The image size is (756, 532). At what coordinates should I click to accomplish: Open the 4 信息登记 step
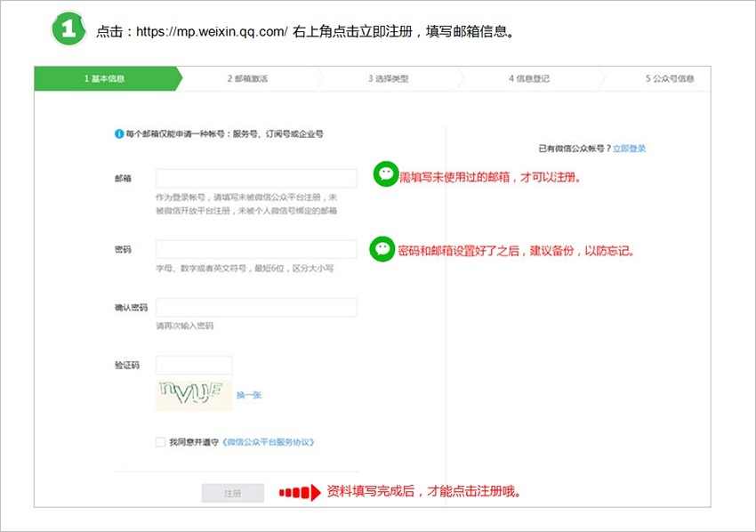(x=529, y=78)
